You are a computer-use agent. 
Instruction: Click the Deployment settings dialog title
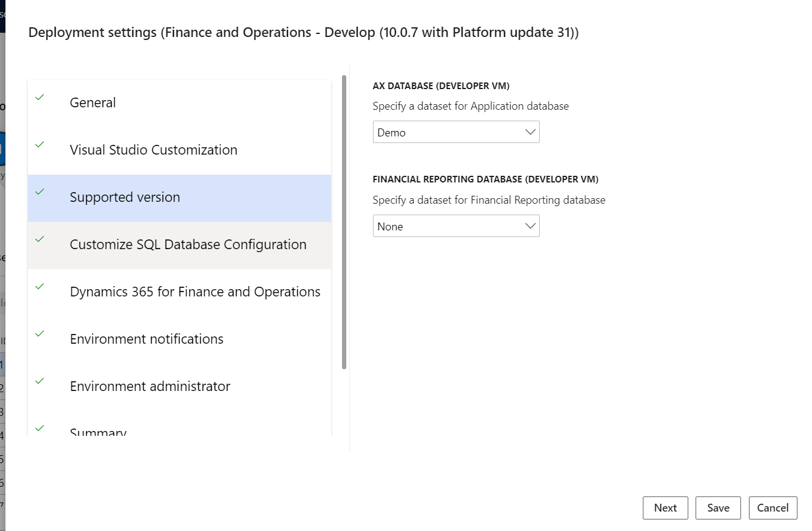(304, 33)
